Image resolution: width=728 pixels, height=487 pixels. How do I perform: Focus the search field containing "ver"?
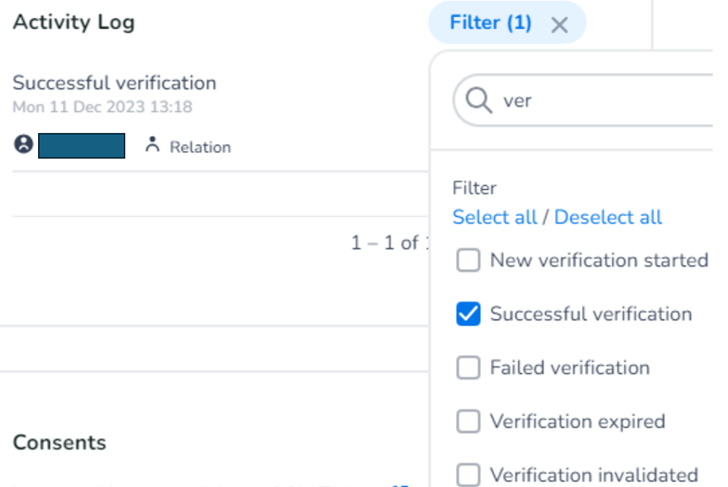point(590,101)
